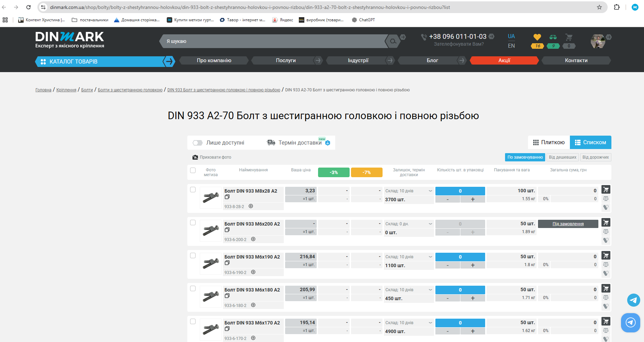The height and width of the screenshot is (342, 644).
Task: Expand stock dropdown for M8x28 A2 row
Action: 430,191
